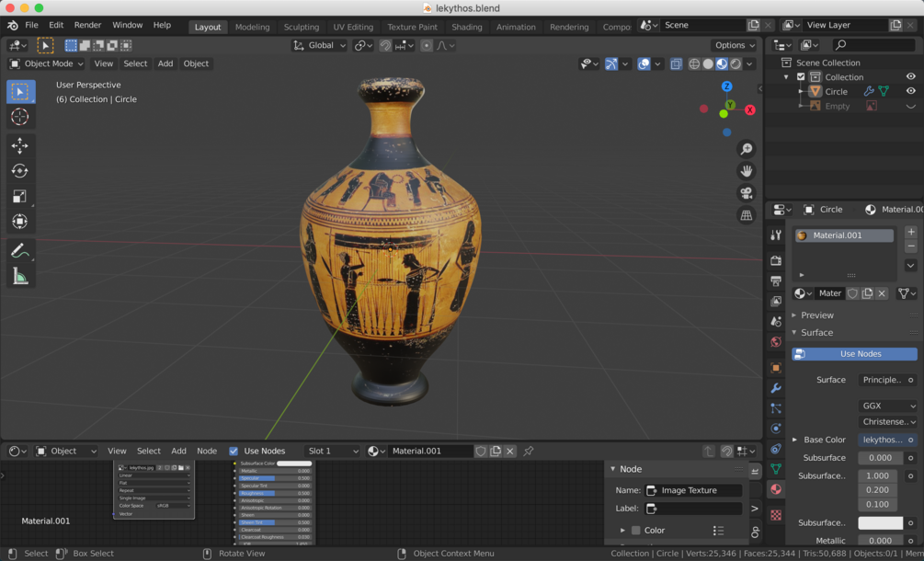The width and height of the screenshot is (924, 561).
Task: Toggle the node Color checkbox
Action: point(636,531)
